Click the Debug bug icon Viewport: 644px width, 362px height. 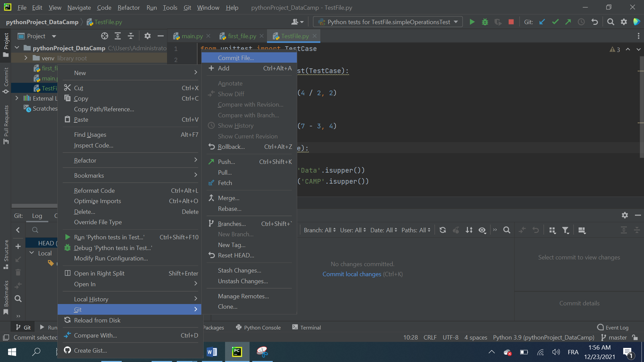click(485, 22)
